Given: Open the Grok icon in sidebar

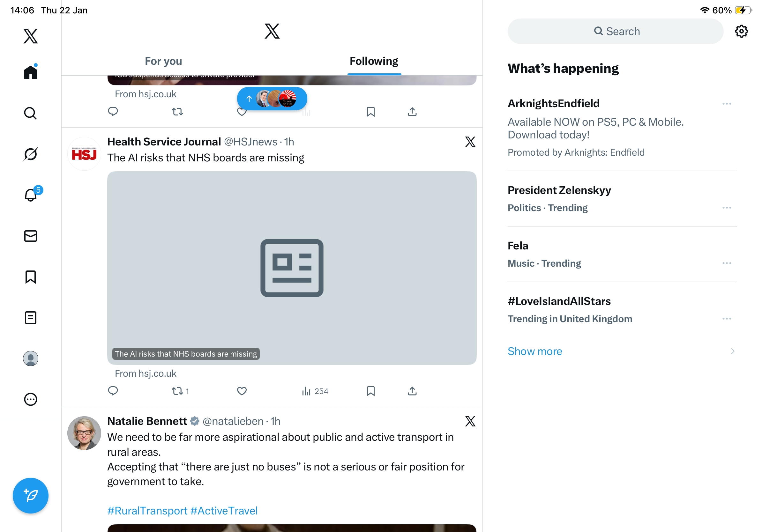Looking at the screenshot, I should [x=31, y=154].
